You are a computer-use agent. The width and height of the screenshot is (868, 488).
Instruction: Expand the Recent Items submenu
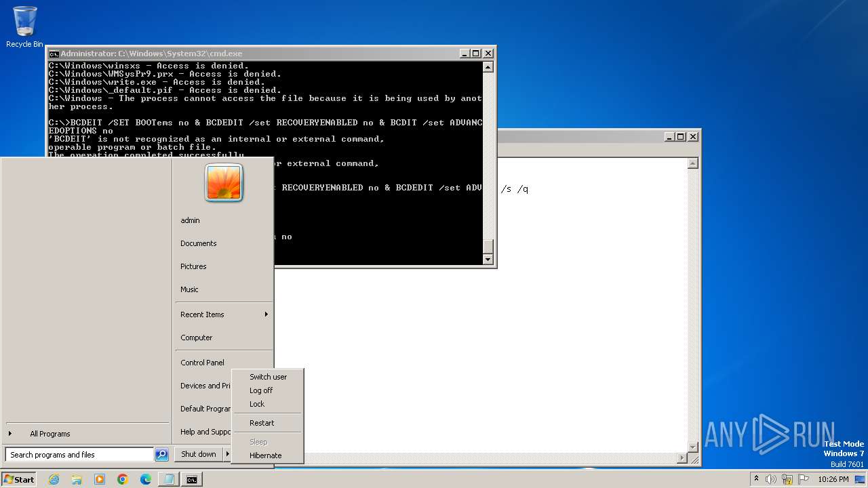224,314
